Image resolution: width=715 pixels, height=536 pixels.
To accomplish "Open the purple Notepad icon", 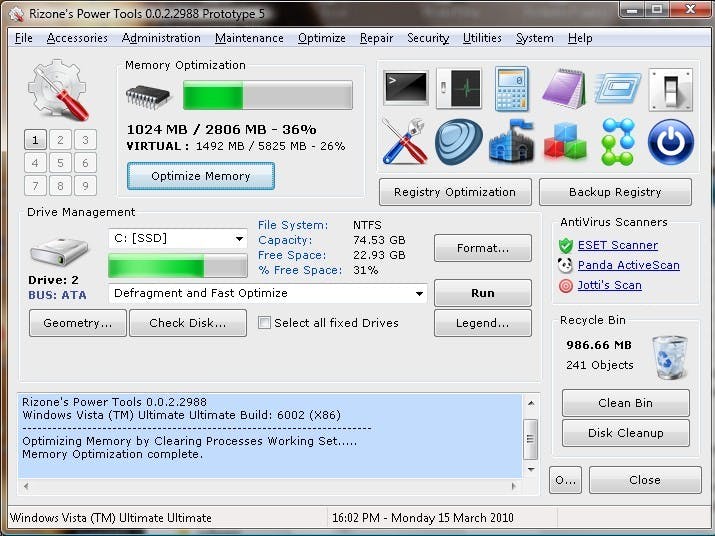I will click(x=564, y=88).
